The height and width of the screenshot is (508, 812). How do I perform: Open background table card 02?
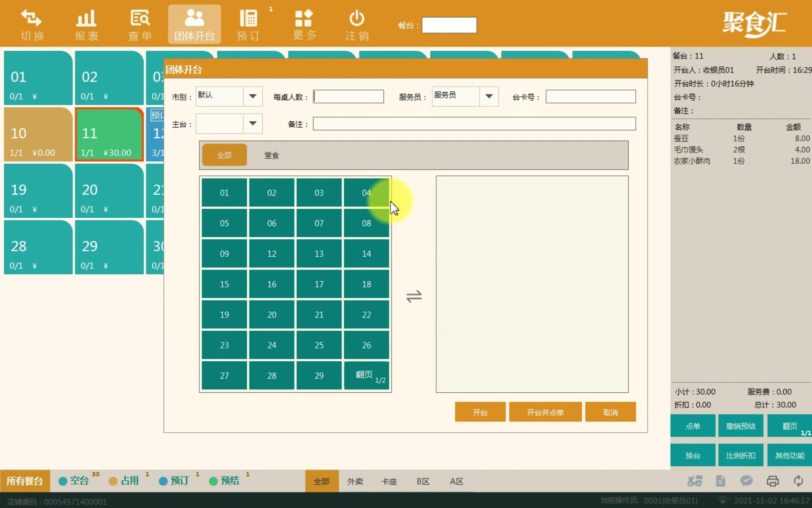tap(109, 78)
